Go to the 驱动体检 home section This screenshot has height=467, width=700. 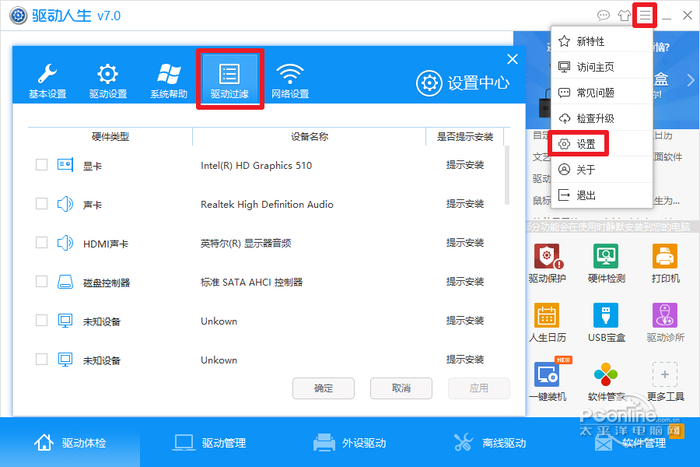(70, 442)
